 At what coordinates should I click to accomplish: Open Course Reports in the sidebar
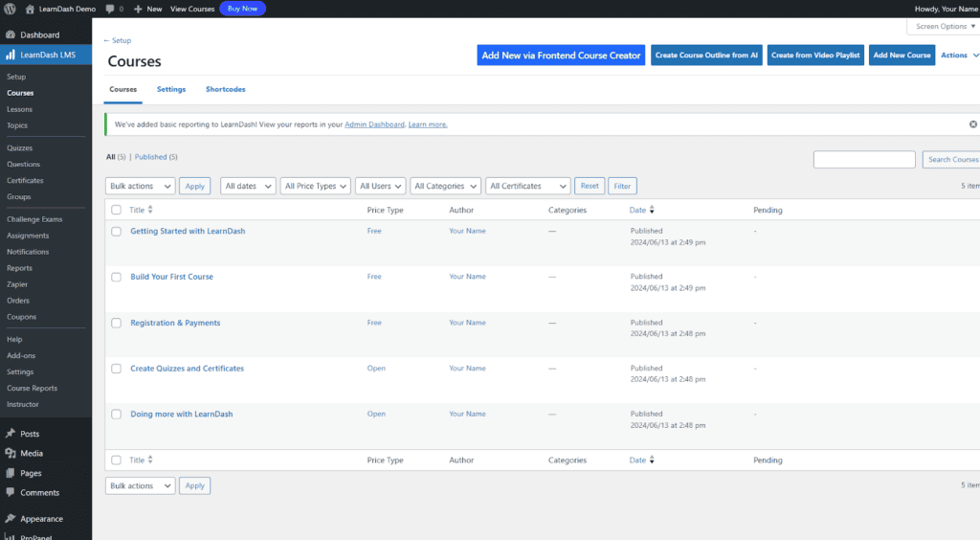[x=32, y=388]
